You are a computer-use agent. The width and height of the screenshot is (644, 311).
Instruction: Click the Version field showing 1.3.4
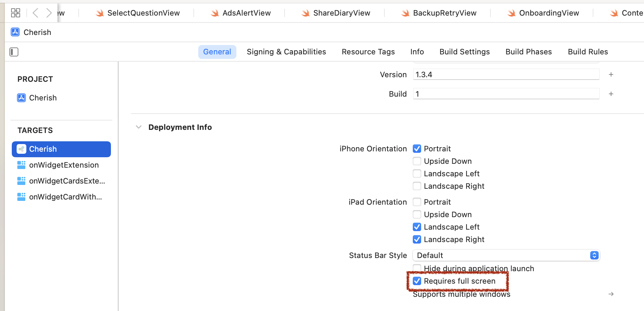(506, 74)
